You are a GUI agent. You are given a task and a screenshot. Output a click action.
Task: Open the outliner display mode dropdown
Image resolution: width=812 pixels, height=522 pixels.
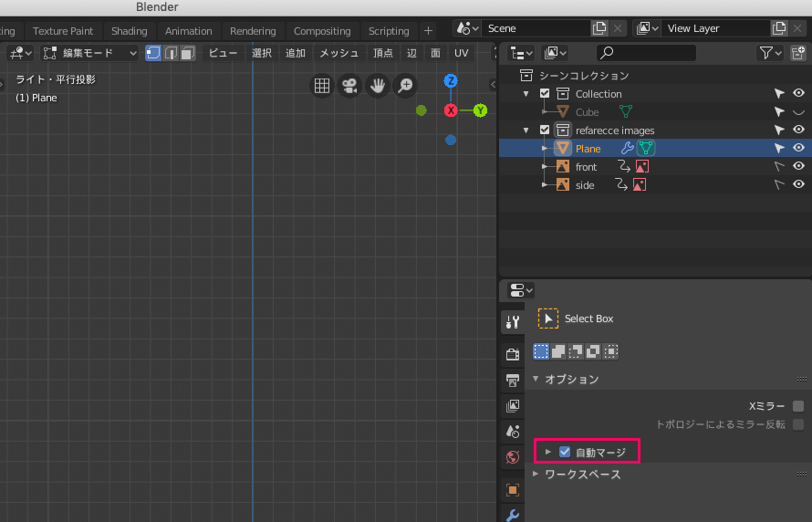click(555, 53)
